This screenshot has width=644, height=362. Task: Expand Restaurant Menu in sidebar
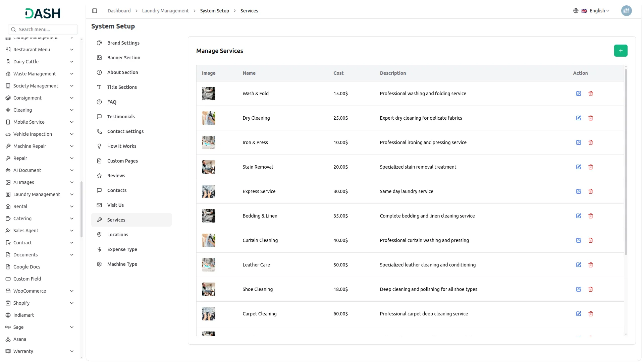(x=40, y=50)
